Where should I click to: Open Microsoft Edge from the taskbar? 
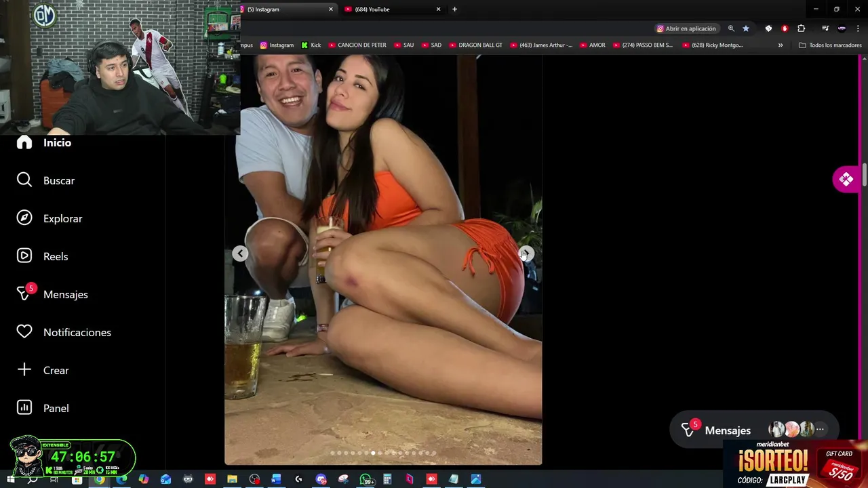coord(122,479)
